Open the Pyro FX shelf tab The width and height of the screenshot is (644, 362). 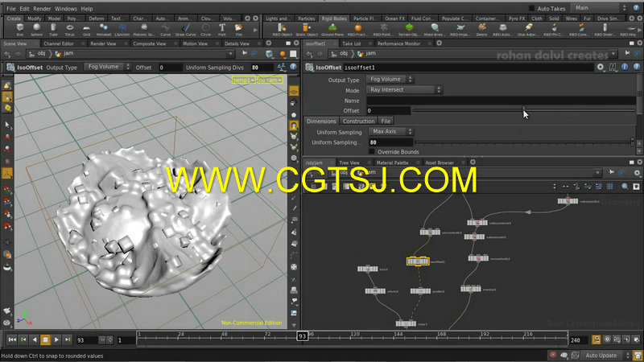tap(516, 19)
